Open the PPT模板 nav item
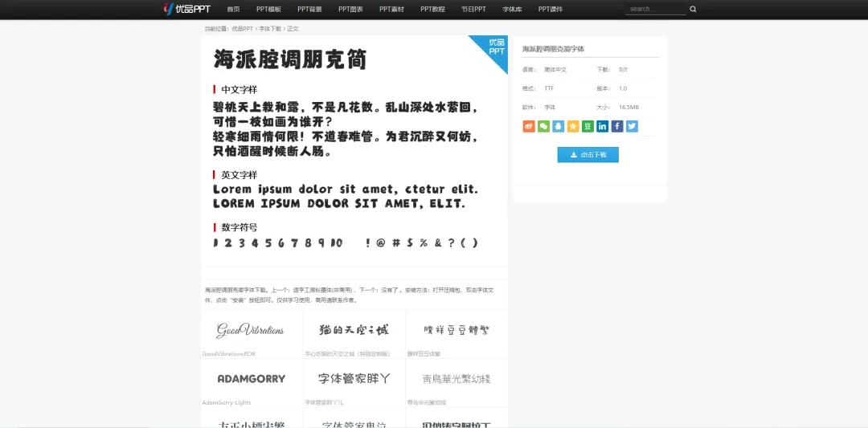This screenshot has height=428, width=868. (x=268, y=10)
